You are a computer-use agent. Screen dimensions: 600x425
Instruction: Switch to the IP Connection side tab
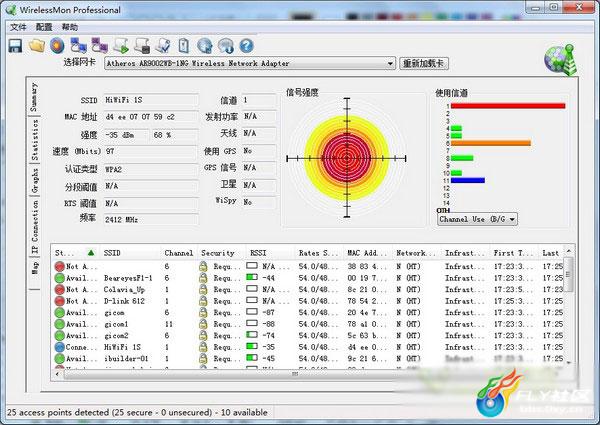coord(34,227)
